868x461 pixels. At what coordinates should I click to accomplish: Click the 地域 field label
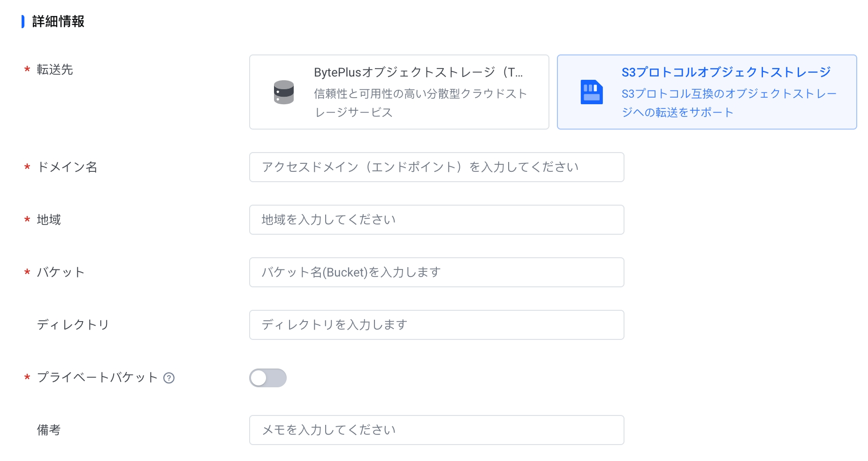click(x=49, y=220)
